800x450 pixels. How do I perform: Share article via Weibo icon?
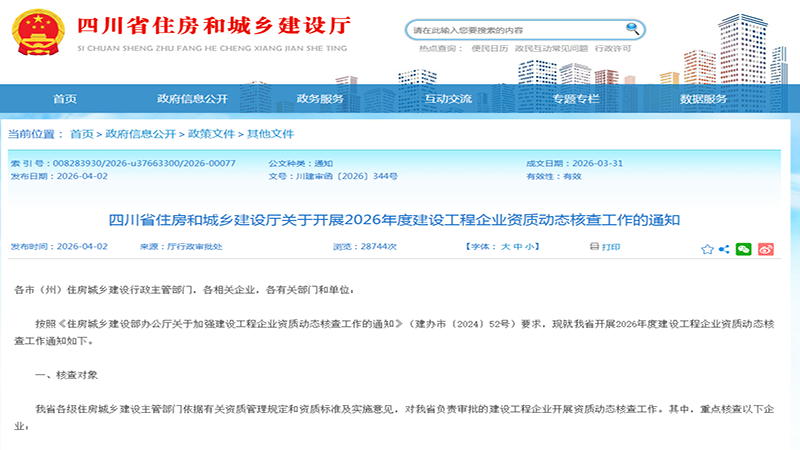(x=766, y=249)
